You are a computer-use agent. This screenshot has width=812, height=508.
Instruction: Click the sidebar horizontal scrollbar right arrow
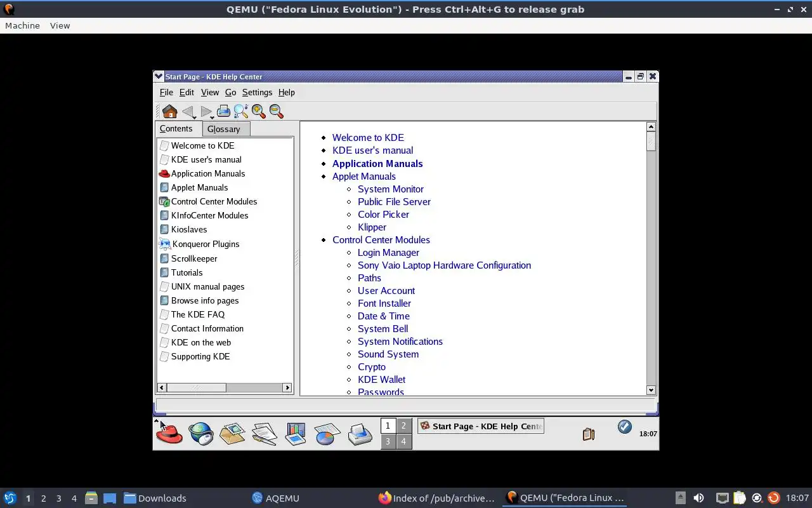click(287, 387)
